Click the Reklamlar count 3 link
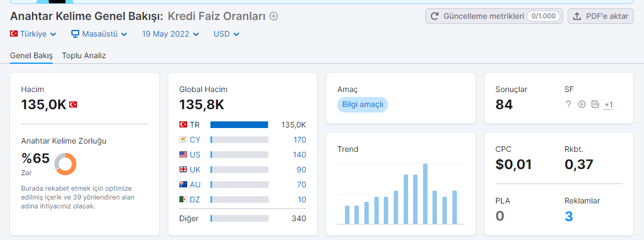This screenshot has width=644, height=240. 569,216
